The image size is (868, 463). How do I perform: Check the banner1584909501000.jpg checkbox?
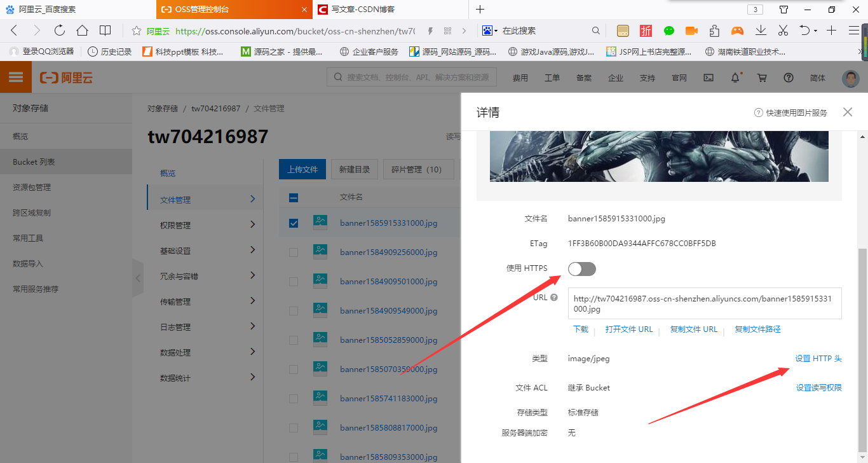tap(294, 282)
